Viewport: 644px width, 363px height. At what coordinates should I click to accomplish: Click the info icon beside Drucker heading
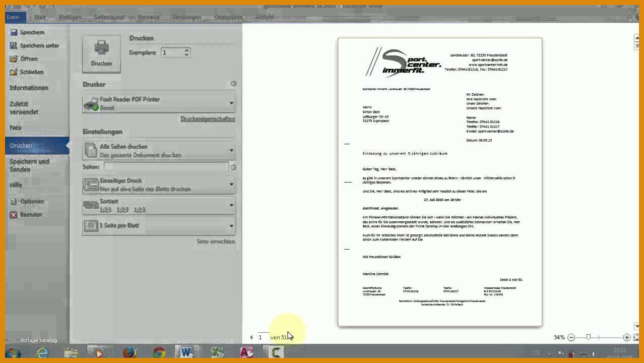pyautogui.click(x=233, y=84)
